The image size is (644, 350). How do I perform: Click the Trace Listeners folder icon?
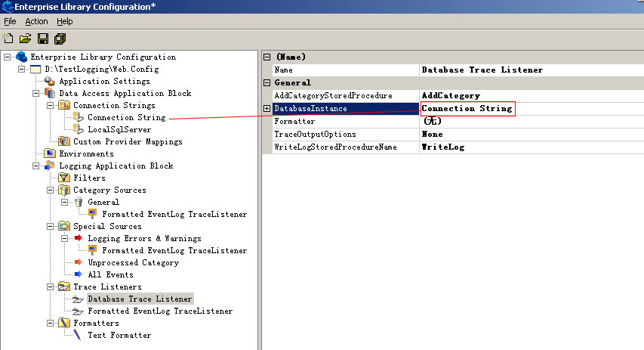(x=64, y=287)
